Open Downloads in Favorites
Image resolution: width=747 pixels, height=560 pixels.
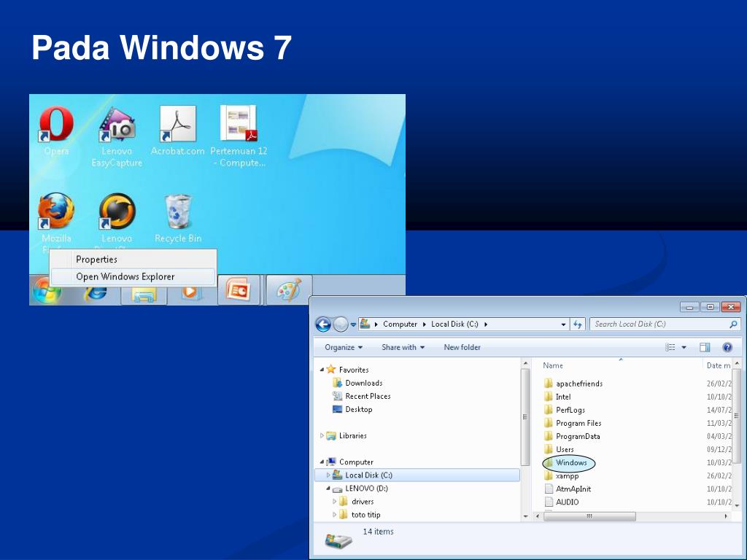(363, 383)
